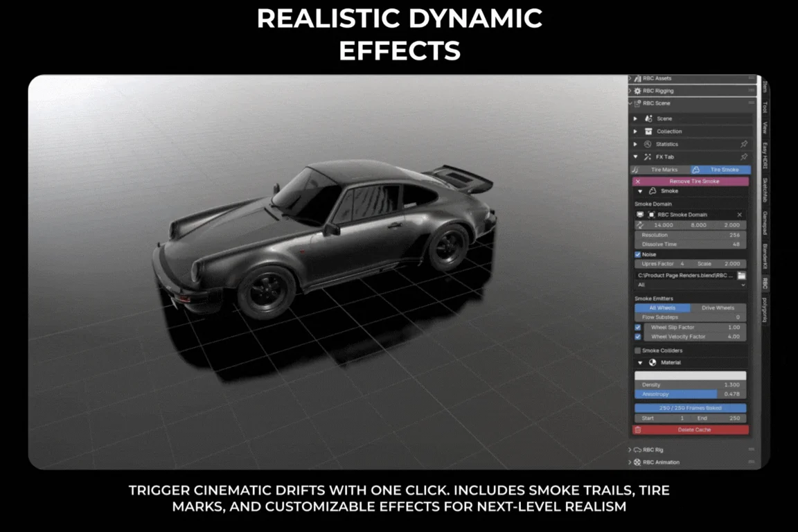Open the All dropdown under the cache path
The image size is (798, 532).
tap(690, 285)
